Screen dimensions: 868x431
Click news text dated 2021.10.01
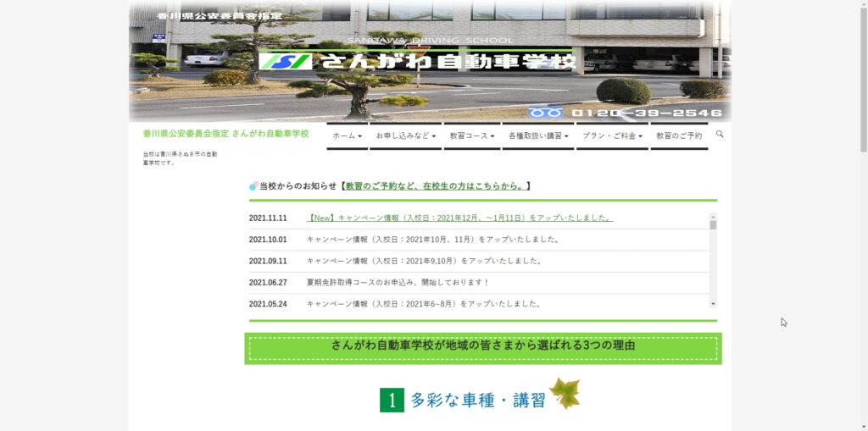pos(434,240)
